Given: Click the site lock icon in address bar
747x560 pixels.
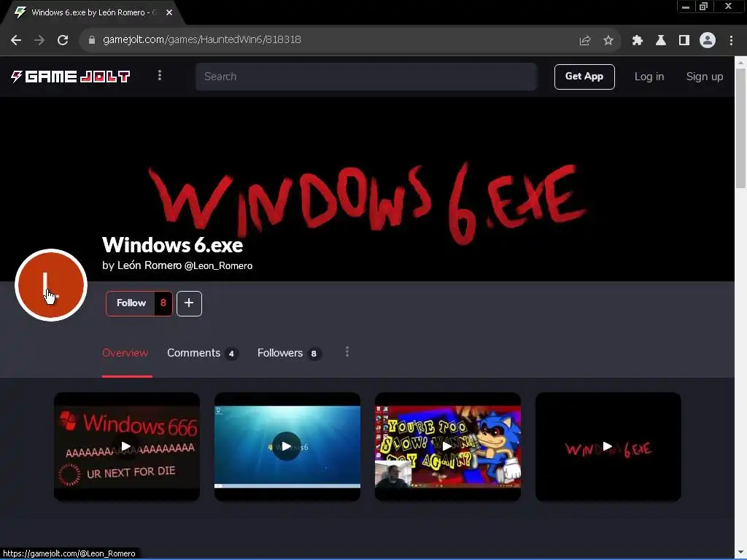Looking at the screenshot, I should (92, 40).
